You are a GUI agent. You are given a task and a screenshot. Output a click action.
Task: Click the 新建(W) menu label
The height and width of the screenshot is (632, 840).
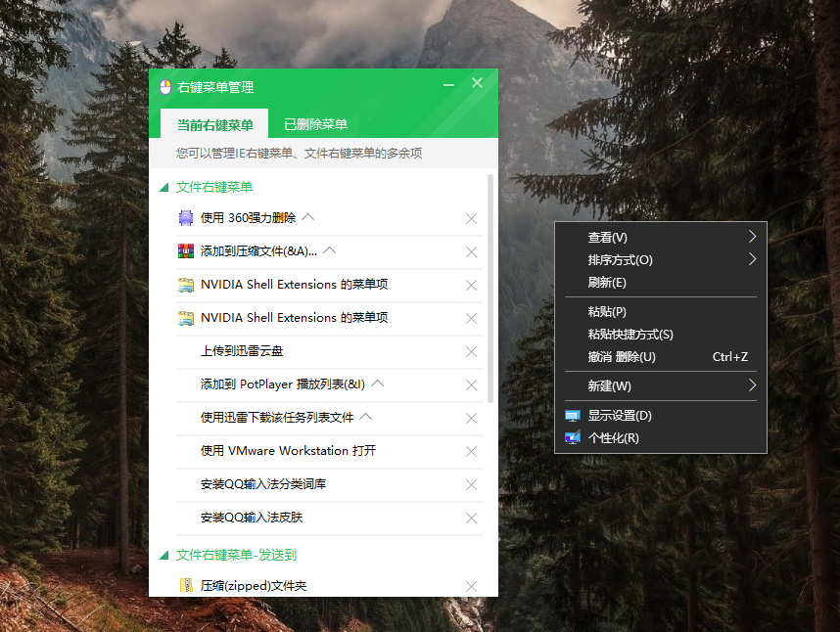pos(609,385)
